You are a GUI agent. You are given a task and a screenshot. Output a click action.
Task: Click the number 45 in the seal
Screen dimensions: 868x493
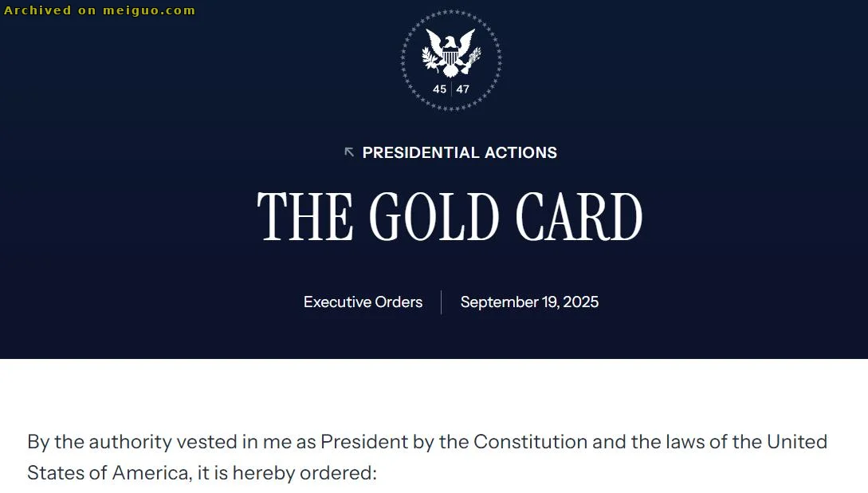point(439,89)
